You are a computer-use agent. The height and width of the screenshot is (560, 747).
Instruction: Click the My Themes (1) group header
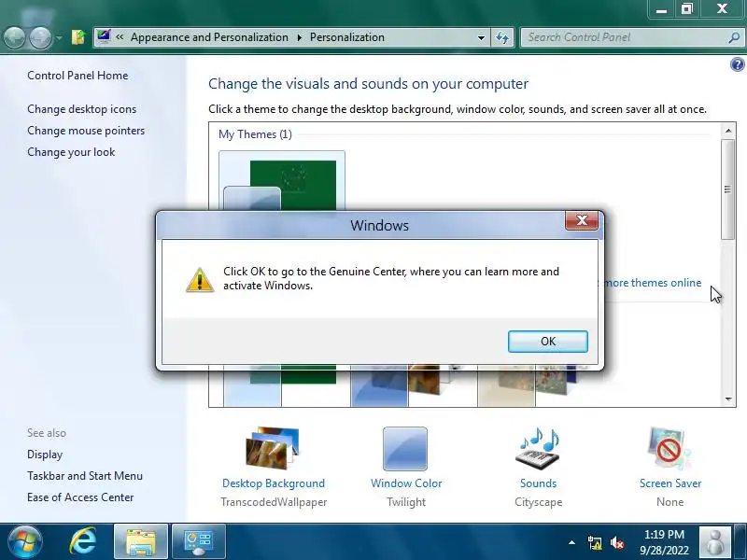255,134
